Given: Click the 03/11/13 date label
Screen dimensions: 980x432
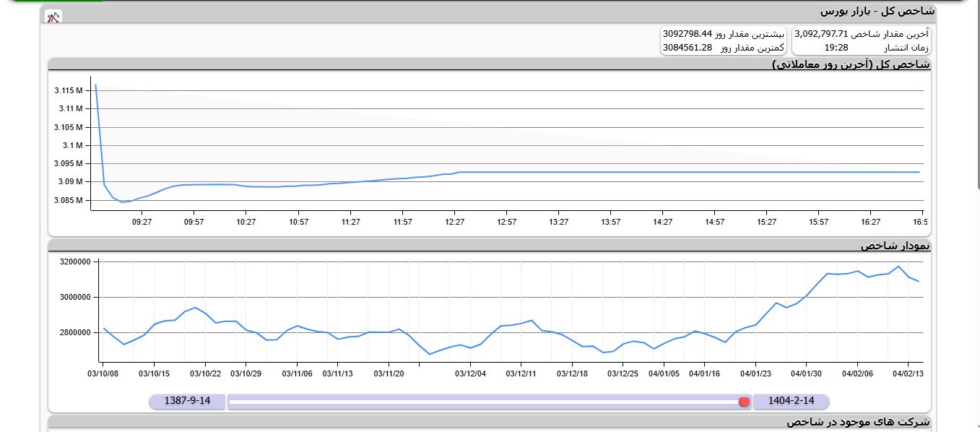Looking at the screenshot, I should point(338,373).
